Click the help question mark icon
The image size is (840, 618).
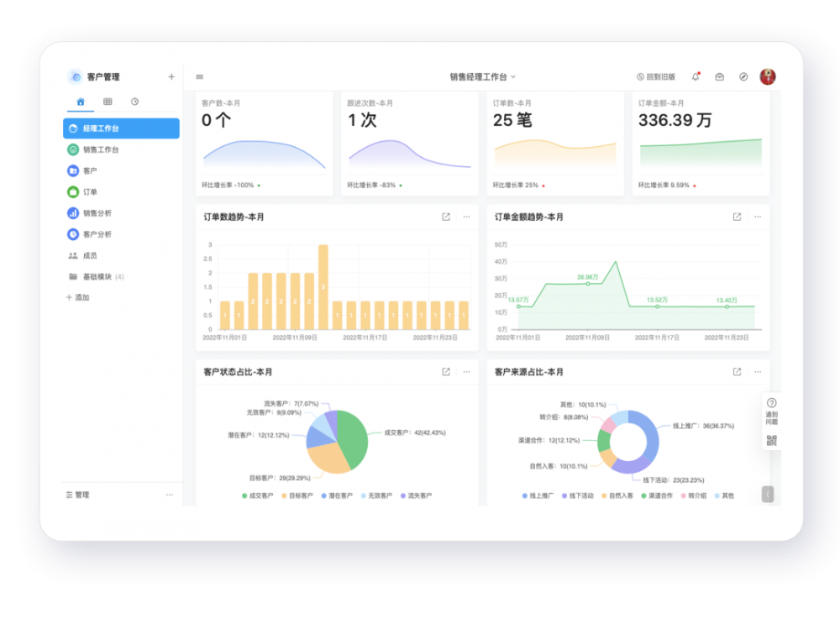click(772, 403)
